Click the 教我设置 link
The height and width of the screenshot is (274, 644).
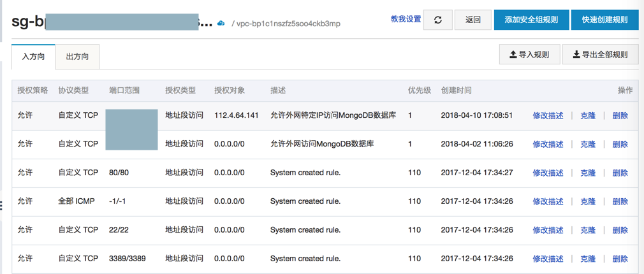tap(406, 19)
